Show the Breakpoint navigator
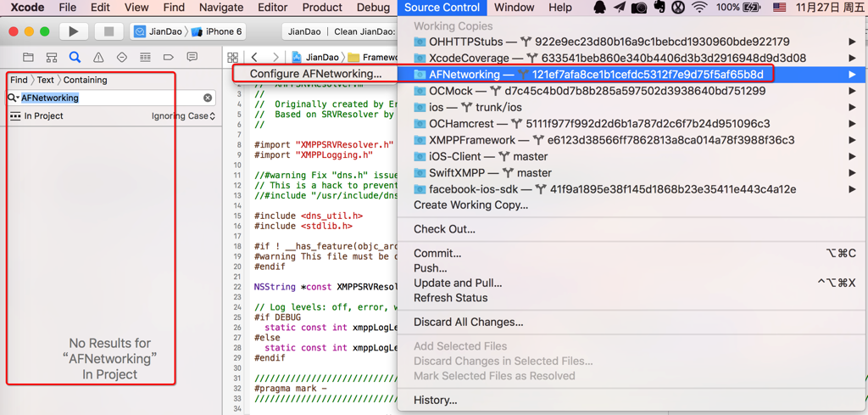 click(x=169, y=58)
